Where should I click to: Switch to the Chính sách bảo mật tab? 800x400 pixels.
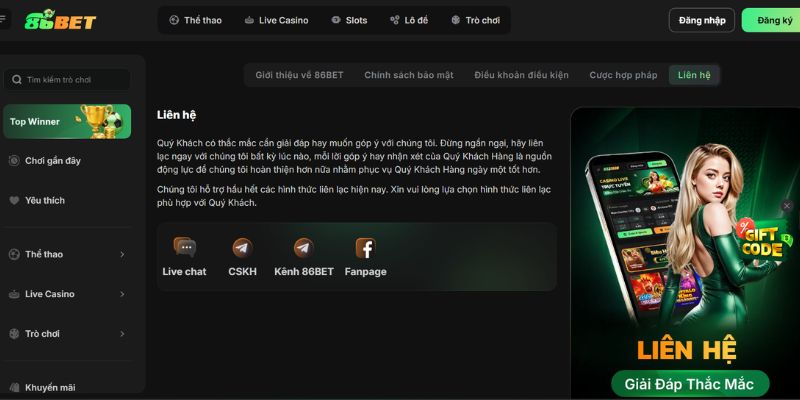(x=409, y=75)
